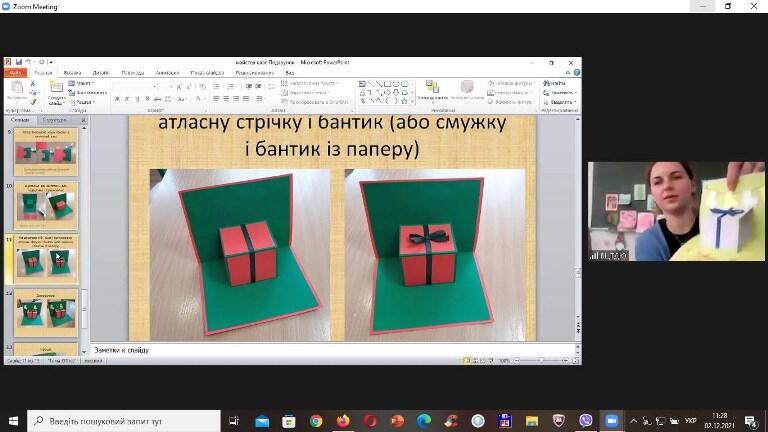This screenshot has height=432, width=768.
Task: Save the presentation from the quick access toolbar
Action: tap(19, 62)
